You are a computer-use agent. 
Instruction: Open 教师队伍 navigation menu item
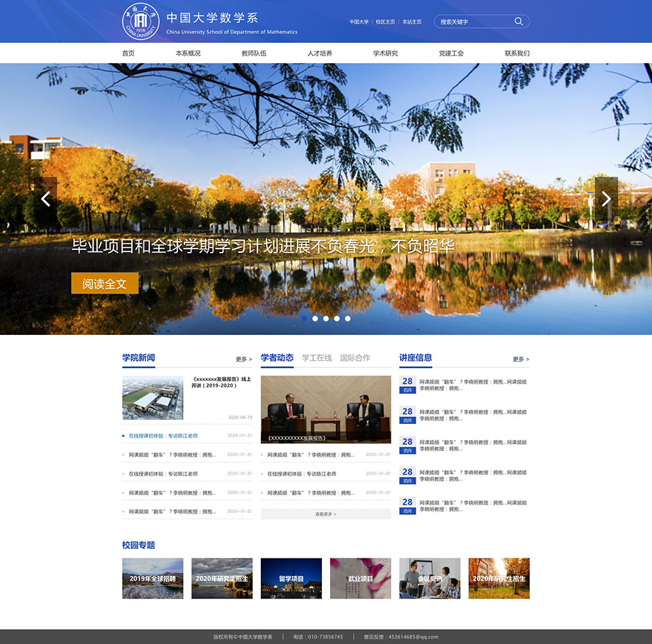tap(254, 53)
